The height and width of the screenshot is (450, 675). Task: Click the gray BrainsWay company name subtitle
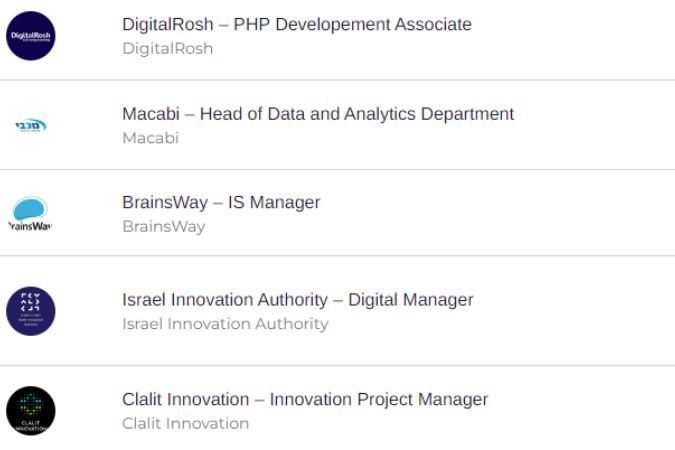pyautogui.click(x=164, y=227)
